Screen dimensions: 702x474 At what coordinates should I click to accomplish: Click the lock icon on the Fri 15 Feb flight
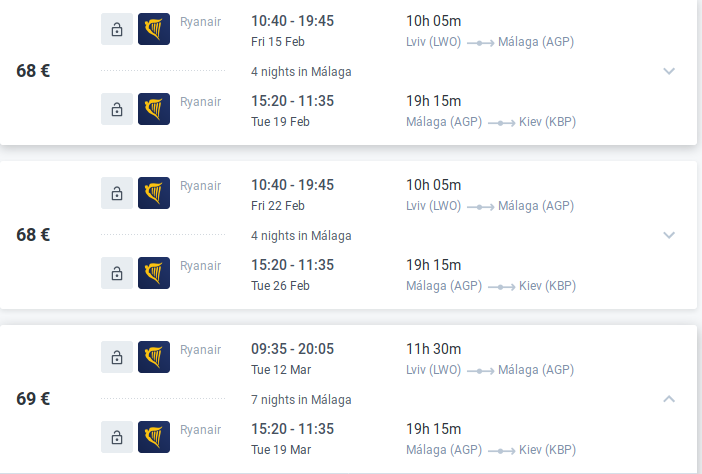117,29
